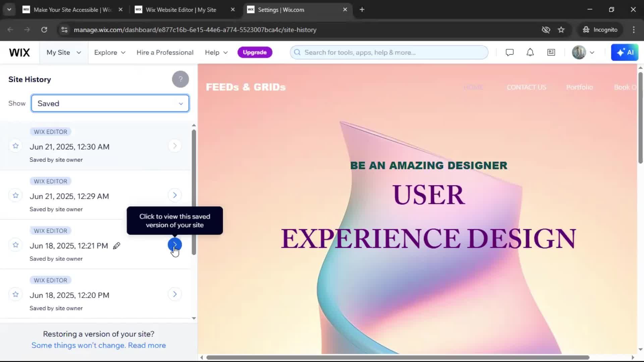Open the Show Saved filter dropdown
Viewport: 644px width, 362px height.
[110, 103]
